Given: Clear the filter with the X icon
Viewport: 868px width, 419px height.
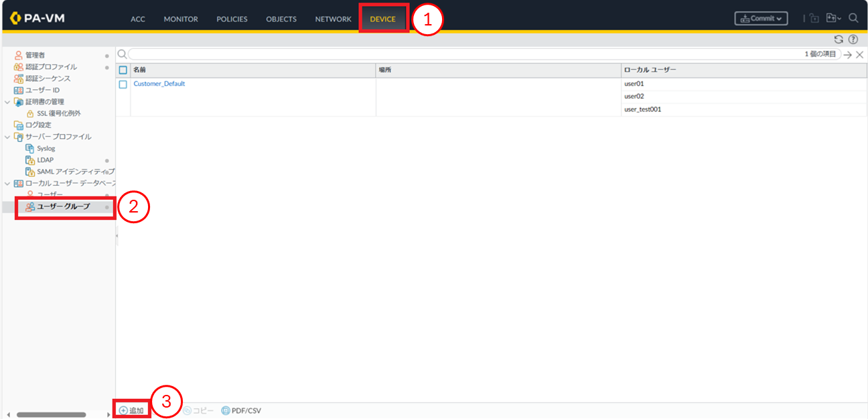Looking at the screenshot, I should tap(859, 54).
